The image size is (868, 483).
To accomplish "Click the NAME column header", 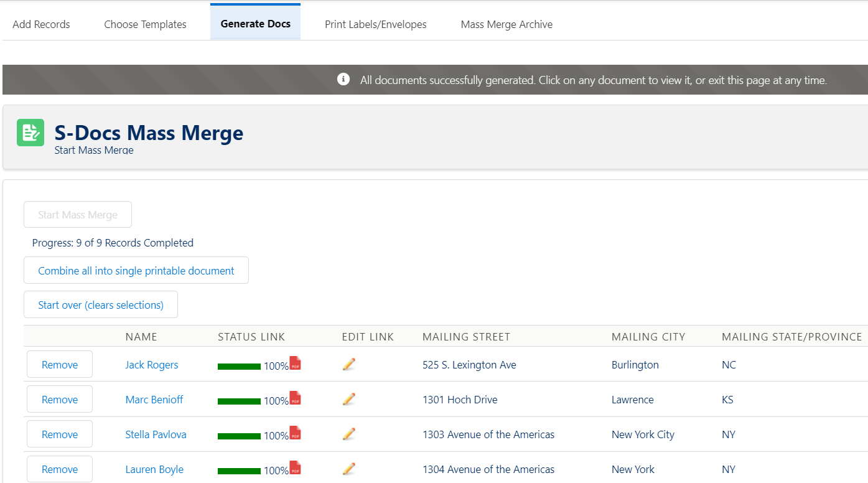I will (x=141, y=337).
